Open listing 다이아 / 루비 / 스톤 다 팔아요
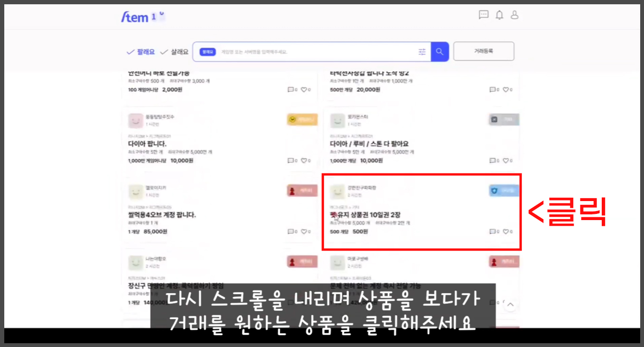Image resolution: width=644 pixels, height=347 pixels. [x=369, y=144]
